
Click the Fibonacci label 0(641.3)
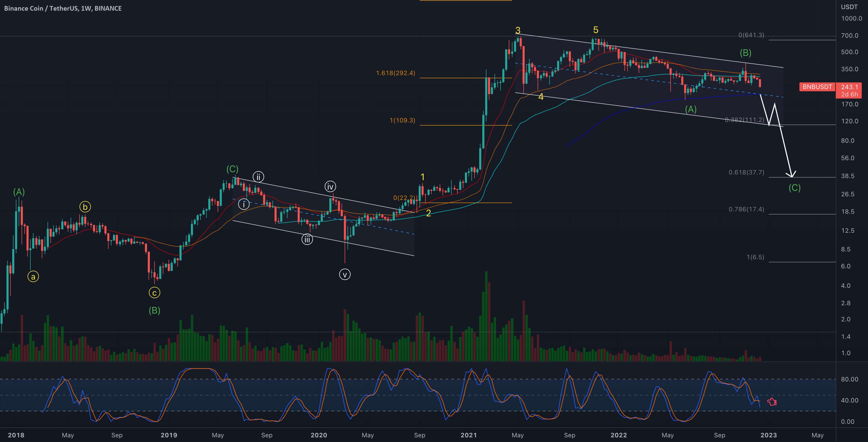[751, 35]
